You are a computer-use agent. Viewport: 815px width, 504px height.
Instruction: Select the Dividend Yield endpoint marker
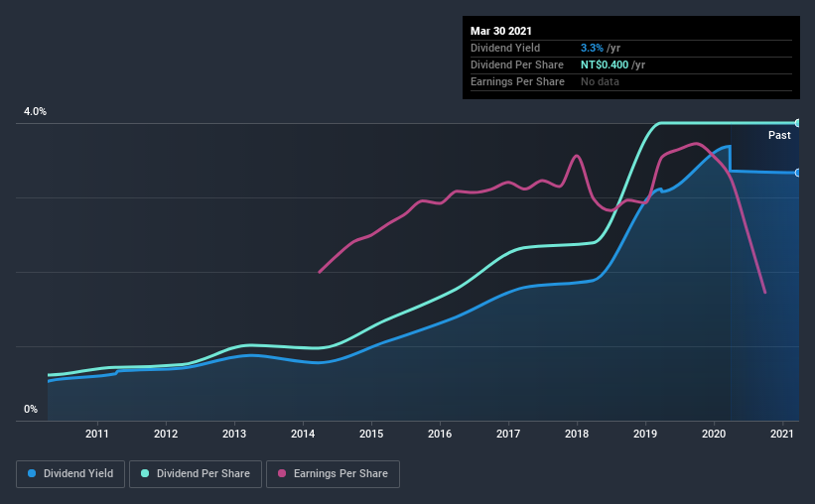pyautogui.click(x=798, y=173)
